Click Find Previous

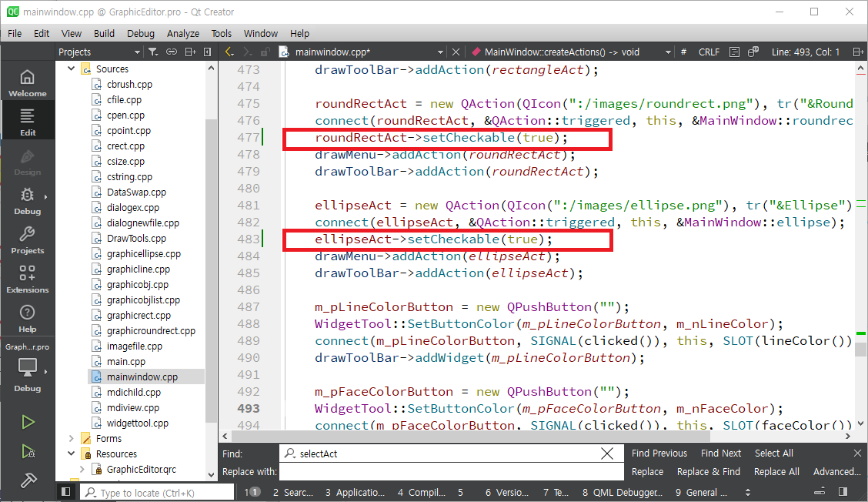coord(659,453)
